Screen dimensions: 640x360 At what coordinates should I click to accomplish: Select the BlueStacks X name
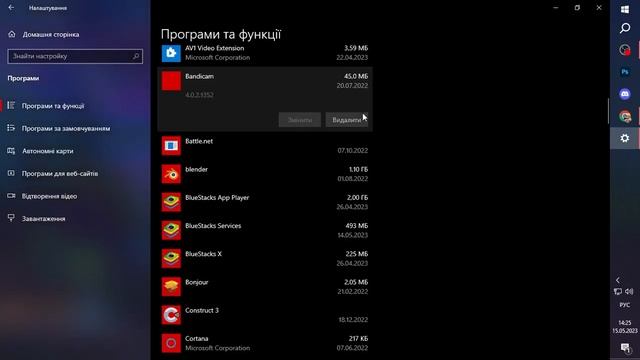tap(203, 254)
